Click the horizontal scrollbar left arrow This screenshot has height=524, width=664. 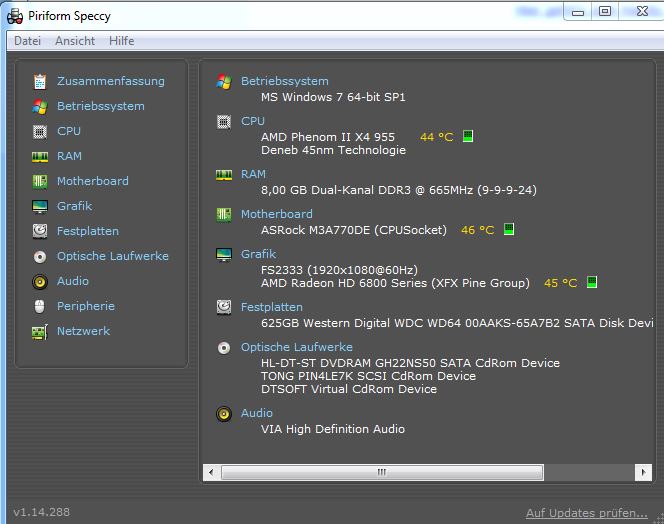[x=211, y=472]
